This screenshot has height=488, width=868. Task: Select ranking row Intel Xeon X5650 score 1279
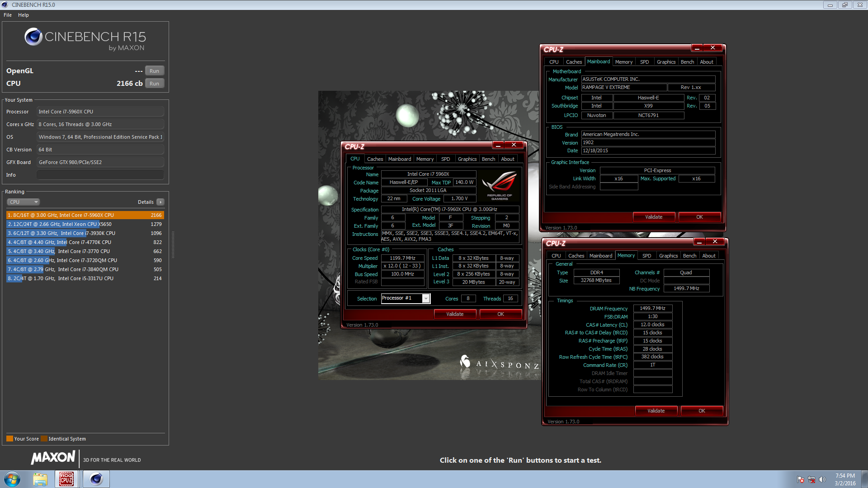85,224
